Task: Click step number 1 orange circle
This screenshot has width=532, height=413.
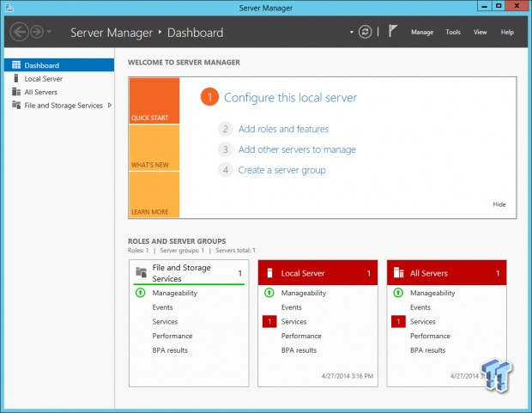Action: [209, 97]
